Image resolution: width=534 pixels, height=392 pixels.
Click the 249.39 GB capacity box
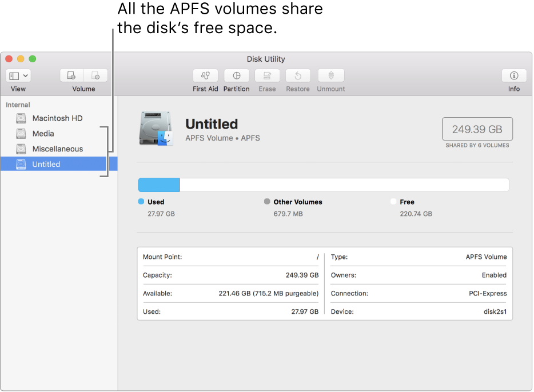[x=477, y=129]
